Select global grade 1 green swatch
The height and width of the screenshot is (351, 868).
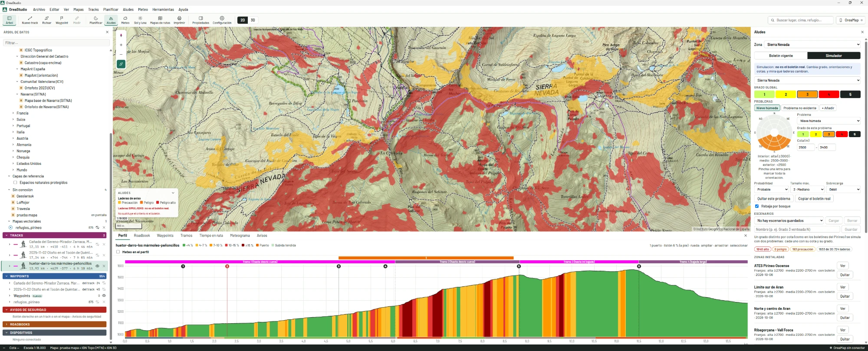764,94
